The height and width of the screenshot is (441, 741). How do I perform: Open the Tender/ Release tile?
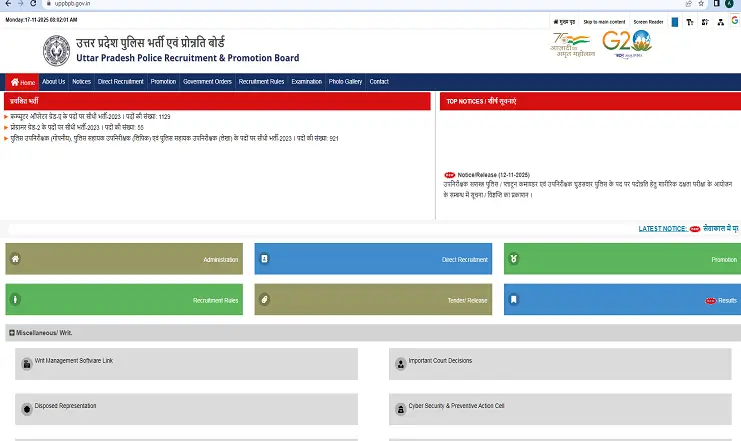point(373,300)
